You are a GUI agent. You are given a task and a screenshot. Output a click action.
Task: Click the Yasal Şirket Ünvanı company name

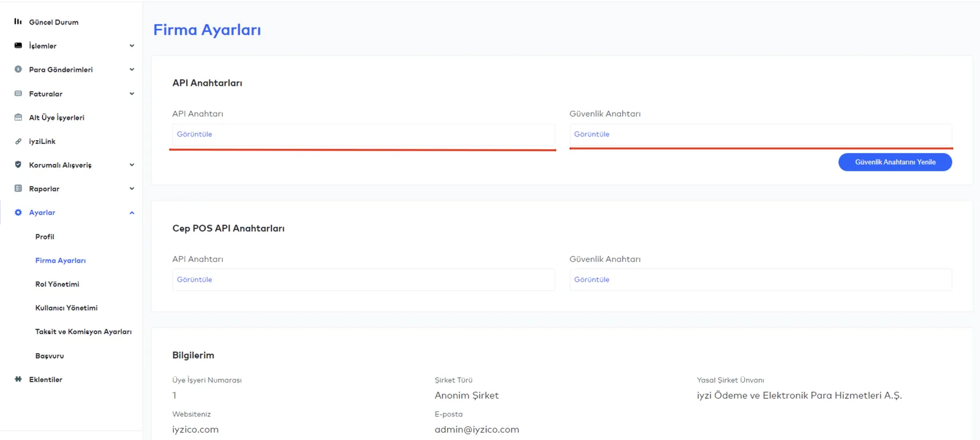tap(799, 395)
